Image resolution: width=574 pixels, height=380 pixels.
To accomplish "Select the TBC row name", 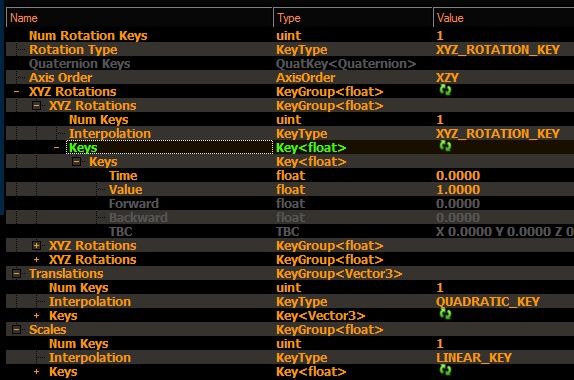I will pyautogui.click(x=120, y=232).
